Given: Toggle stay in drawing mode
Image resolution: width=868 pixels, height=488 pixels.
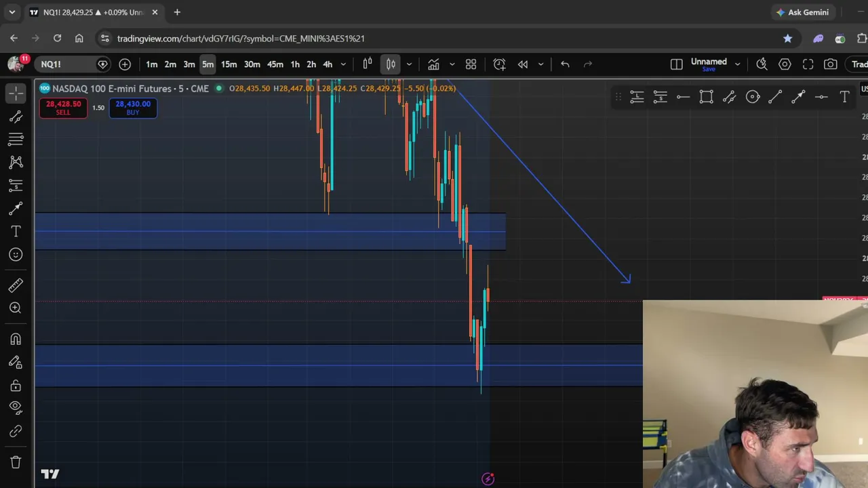Looking at the screenshot, I should [x=16, y=362].
